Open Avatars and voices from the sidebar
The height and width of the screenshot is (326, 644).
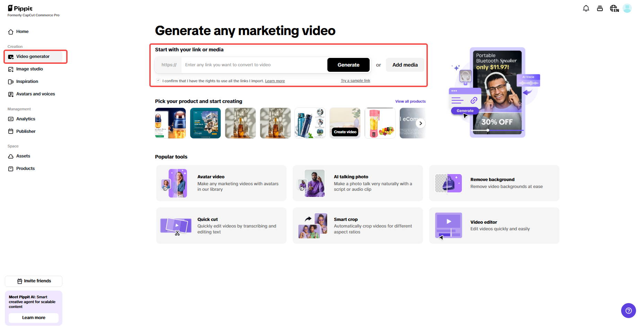35,94
